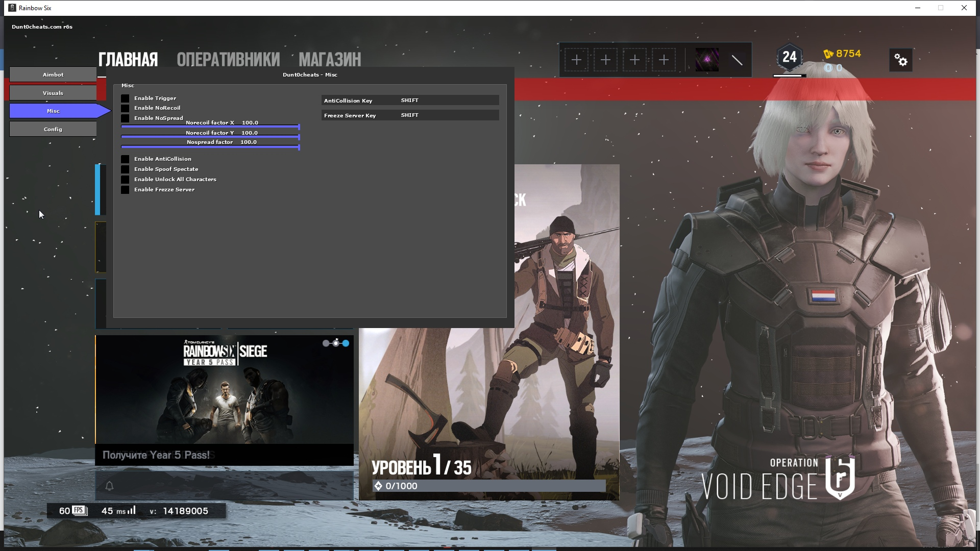Open the game settings gear icon
The height and width of the screenshot is (551, 980).
click(x=901, y=61)
